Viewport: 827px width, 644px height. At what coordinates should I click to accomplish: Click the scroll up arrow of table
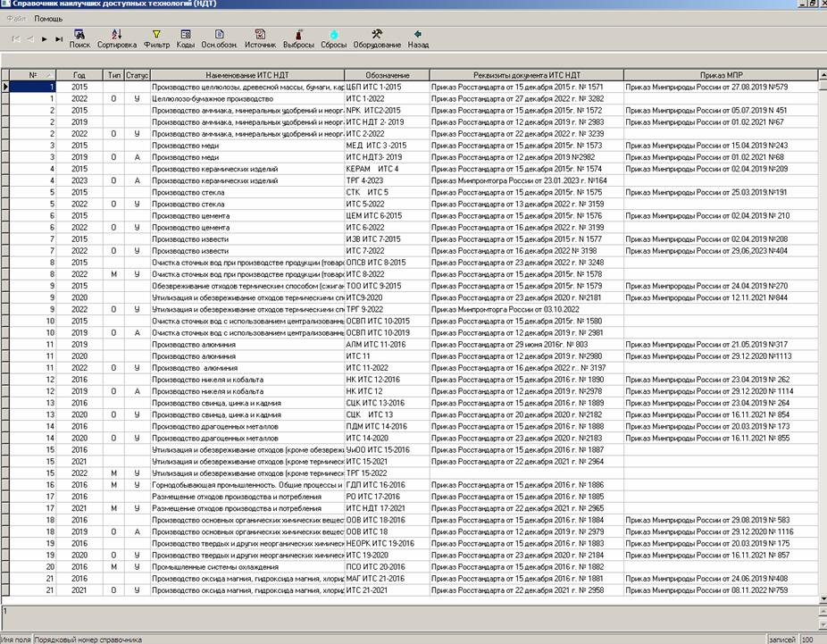(821, 75)
